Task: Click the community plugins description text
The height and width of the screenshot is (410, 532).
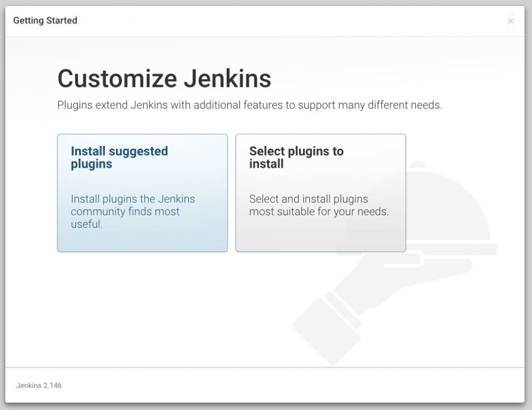Action: tap(132, 211)
